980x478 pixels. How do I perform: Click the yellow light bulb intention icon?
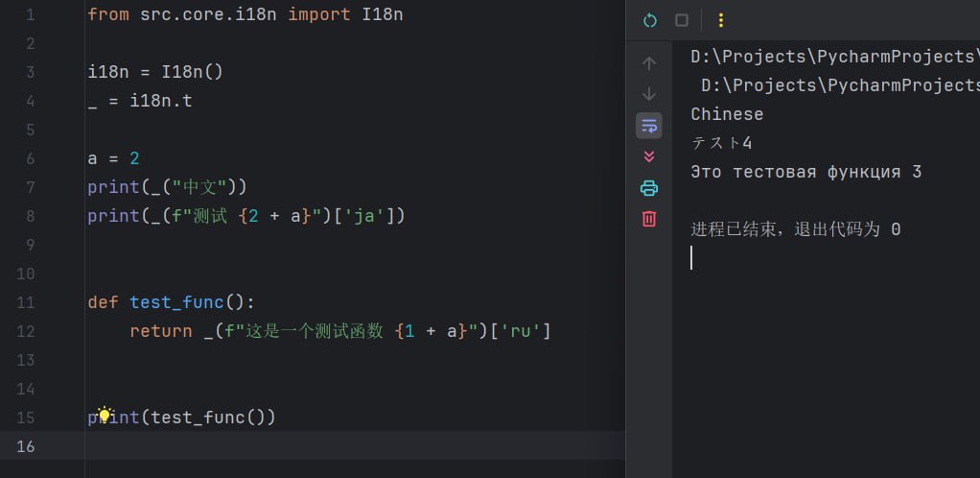(105, 415)
